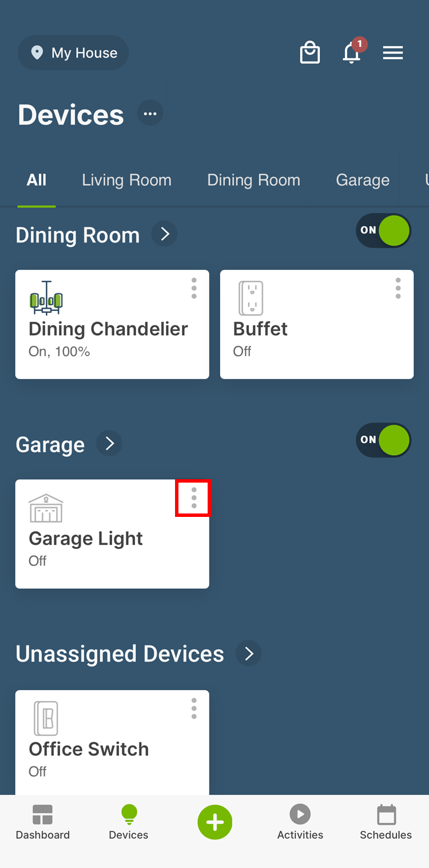Image resolution: width=429 pixels, height=868 pixels.
Task: Open Dining Chandelier's three-dot options
Action: [194, 288]
